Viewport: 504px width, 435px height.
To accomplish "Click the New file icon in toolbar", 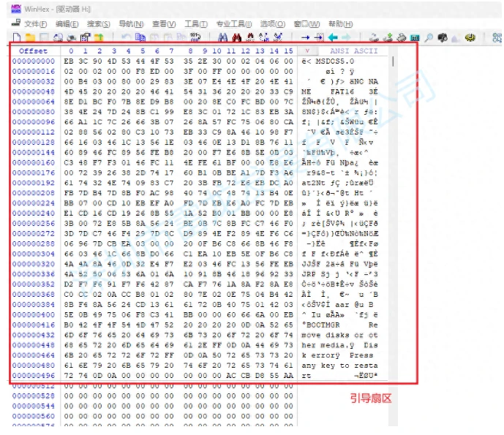I will [x=16, y=37].
